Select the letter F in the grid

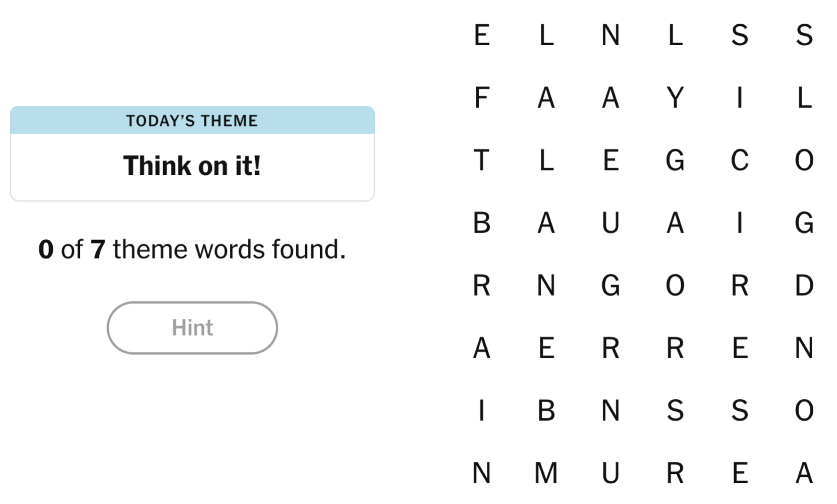pyautogui.click(x=482, y=97)
